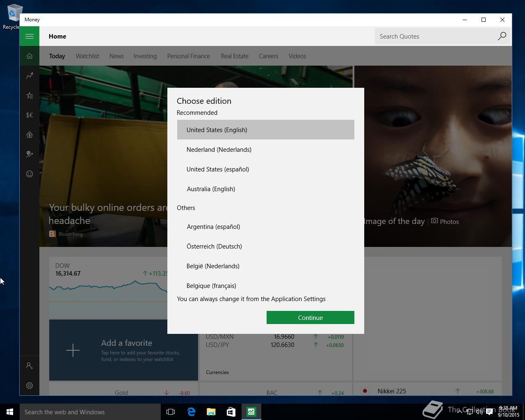Go to Home sidebar icon
This screenshot has height=420, width=525.
pos(30,56)
